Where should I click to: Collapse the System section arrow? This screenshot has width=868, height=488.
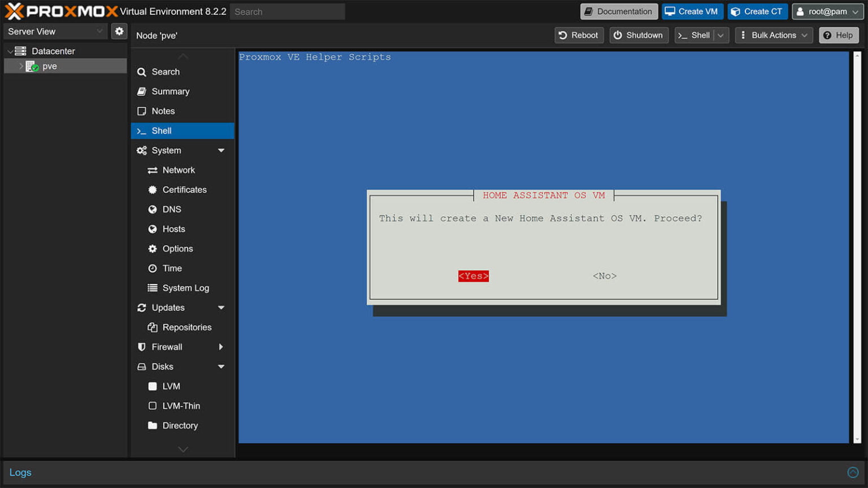[221, 150]
